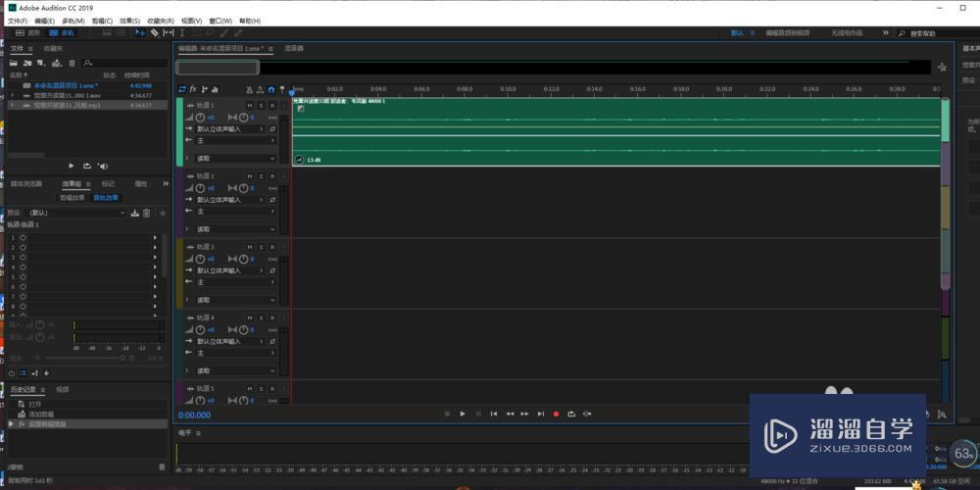The width and height of the screenshot is (980, 490).
Task: Mute Track 1 with M button
Action: [250, 106]
